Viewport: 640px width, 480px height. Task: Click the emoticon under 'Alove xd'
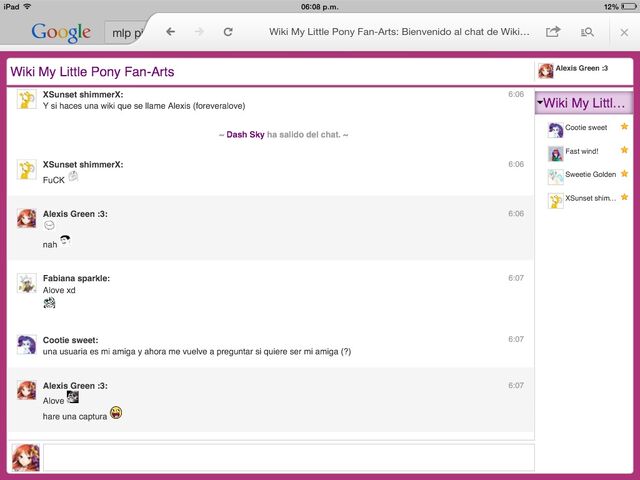(49, 303)
